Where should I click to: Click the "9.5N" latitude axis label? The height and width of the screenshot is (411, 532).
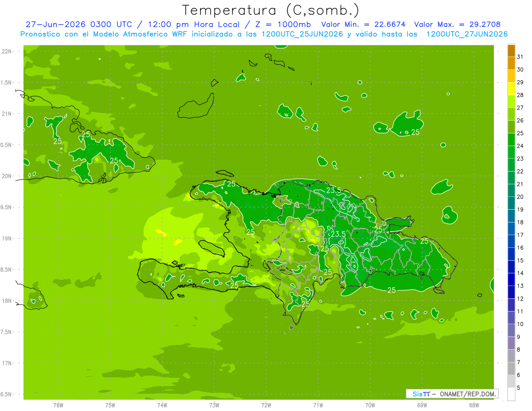(7, 207)
